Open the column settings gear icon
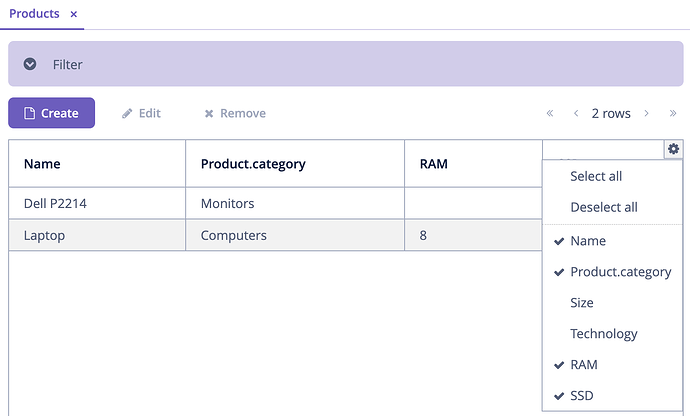690x416 pixels. pyautogui.click(x=673, y=149)
